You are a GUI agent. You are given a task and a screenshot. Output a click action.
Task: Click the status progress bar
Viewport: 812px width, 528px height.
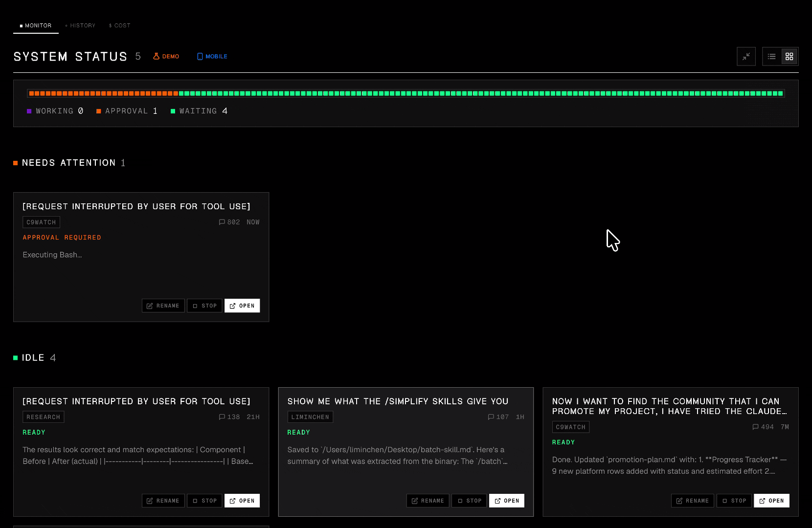(x=406, y=93)
